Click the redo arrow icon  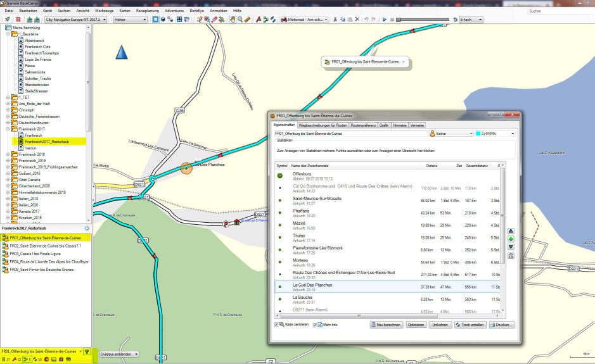(374, 20)
